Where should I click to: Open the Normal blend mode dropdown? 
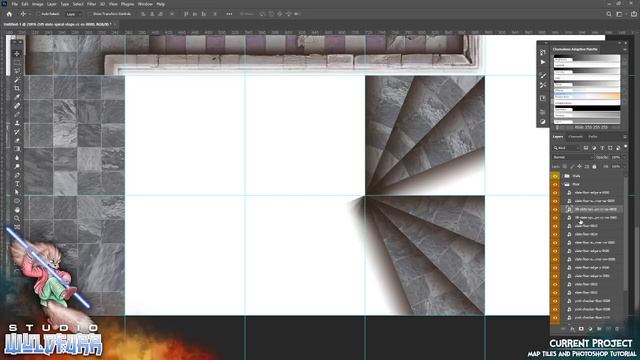coord(573,157)
